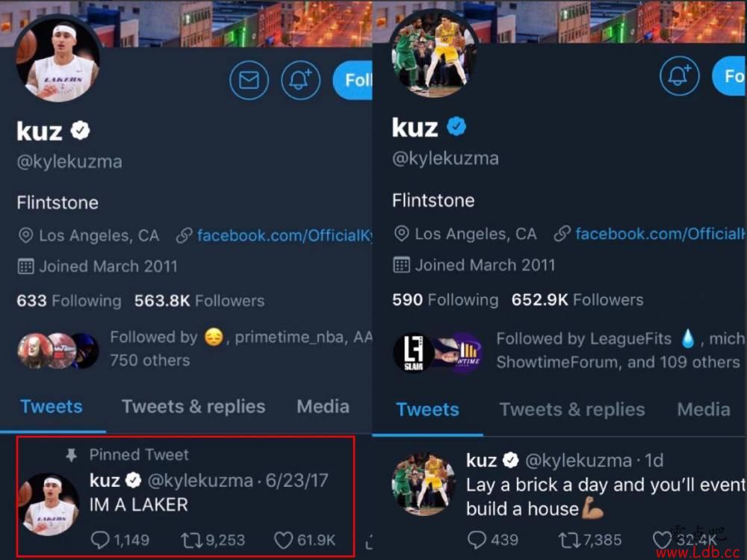This screenshot has width=747, height=560.
Task: Tap notification bell icon on left profile
Action: pyautogui.click(x=300, y=80)
